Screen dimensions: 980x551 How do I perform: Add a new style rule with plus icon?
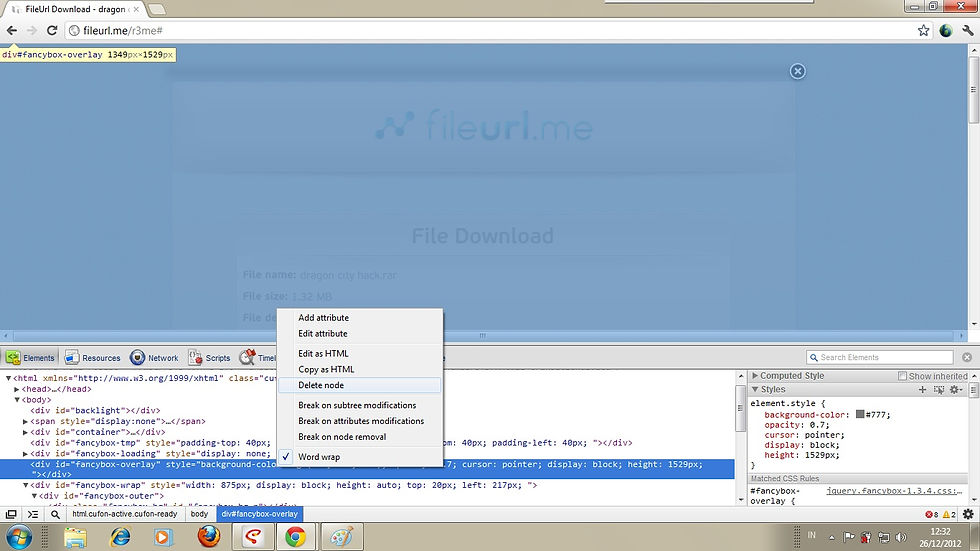coord(922,389)
